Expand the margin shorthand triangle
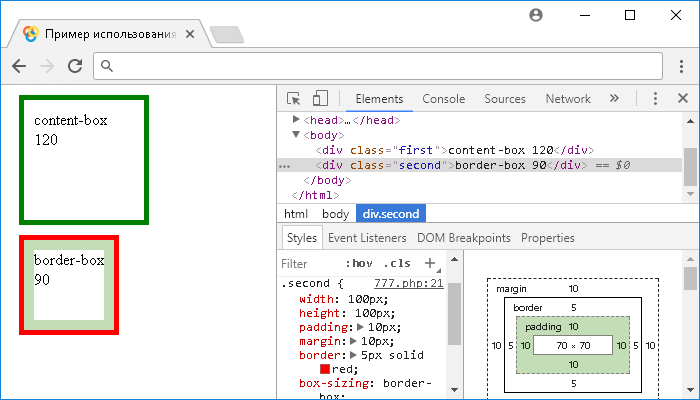The width and height of the screenshot is (700, 400). click(353, 342)
